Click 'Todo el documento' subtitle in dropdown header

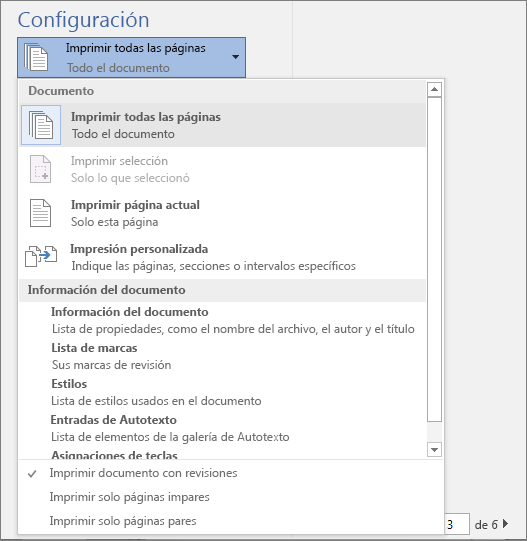[x=118, y=68]
